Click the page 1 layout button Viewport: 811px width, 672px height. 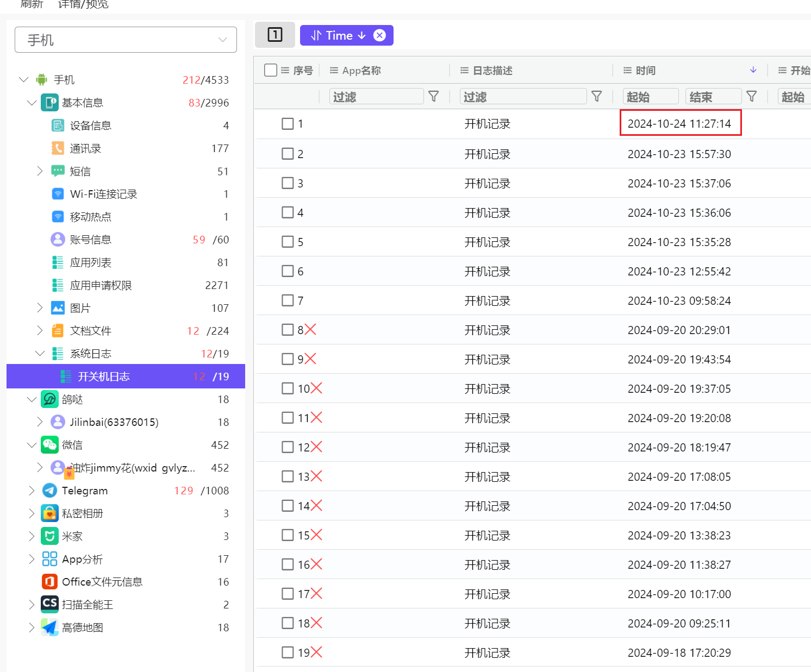click(275, 35)
